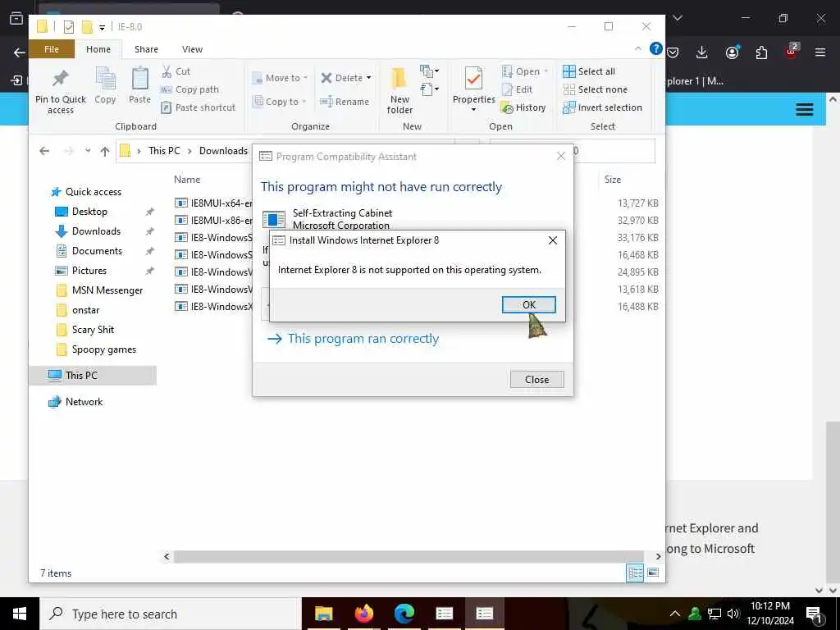Switch to the View ribbon tab
The image size is (840, 630).
[192, 49]
